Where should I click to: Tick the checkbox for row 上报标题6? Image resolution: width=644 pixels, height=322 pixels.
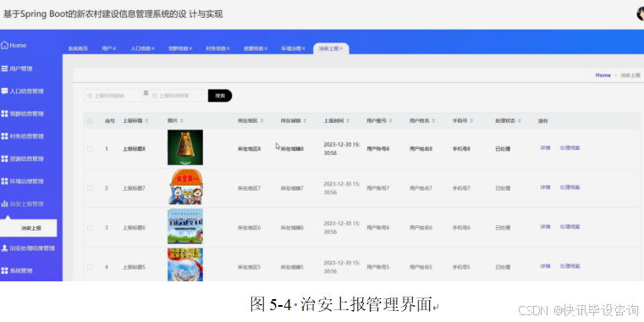click(x=90, y=227)
